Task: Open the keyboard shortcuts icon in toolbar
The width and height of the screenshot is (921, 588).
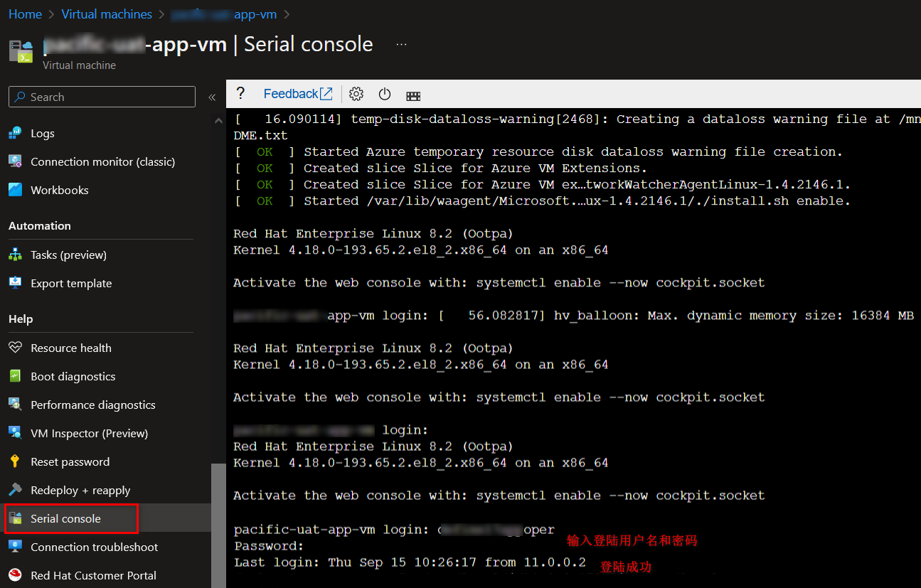Action: tap(413, 95)
